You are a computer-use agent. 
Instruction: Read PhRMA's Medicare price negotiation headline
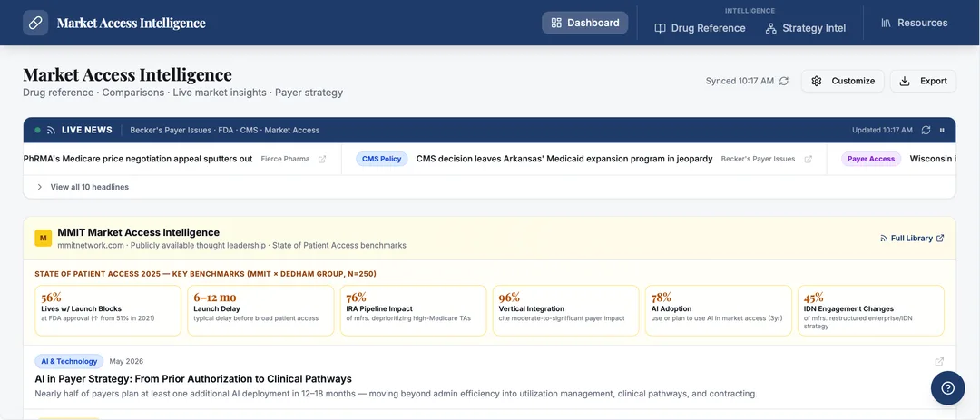click(x=138, y=159)
